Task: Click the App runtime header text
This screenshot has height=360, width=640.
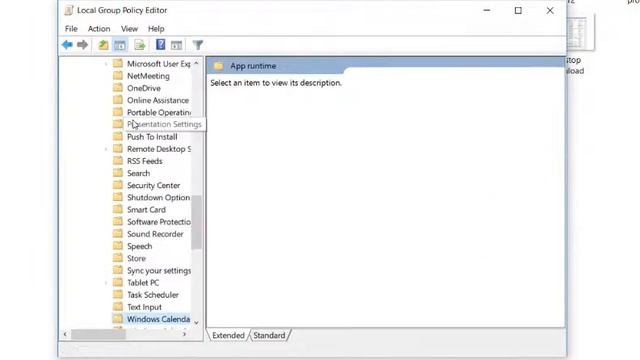Action: (253, 66)
